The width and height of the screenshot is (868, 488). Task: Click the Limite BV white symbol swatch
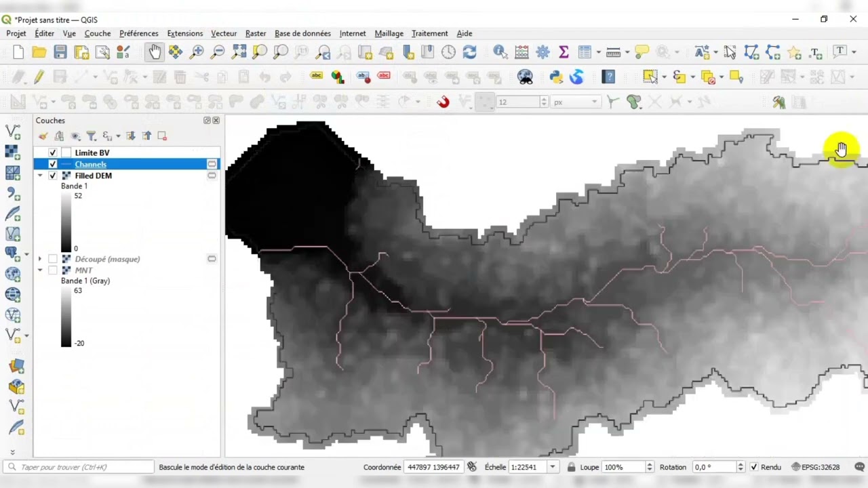[66, 153]
